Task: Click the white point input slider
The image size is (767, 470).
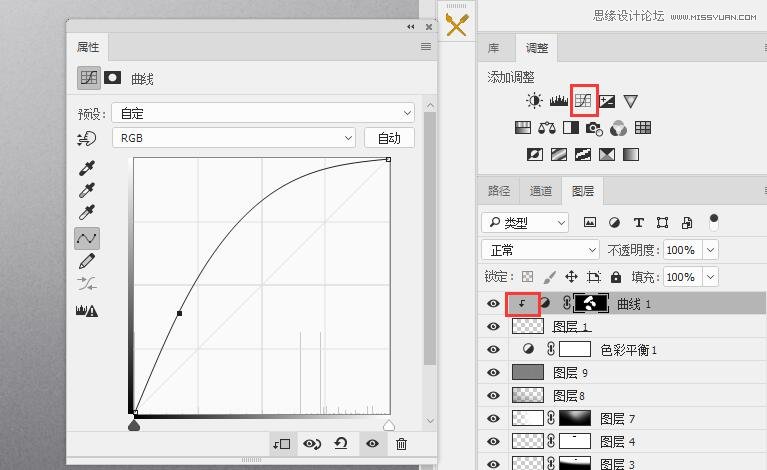Action: pos(389,425)
